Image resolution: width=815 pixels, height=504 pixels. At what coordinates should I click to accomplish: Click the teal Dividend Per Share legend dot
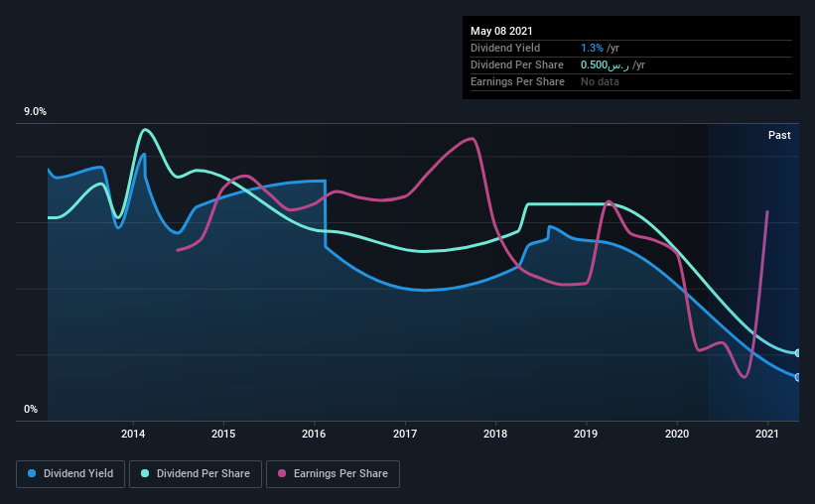point(145,473)
